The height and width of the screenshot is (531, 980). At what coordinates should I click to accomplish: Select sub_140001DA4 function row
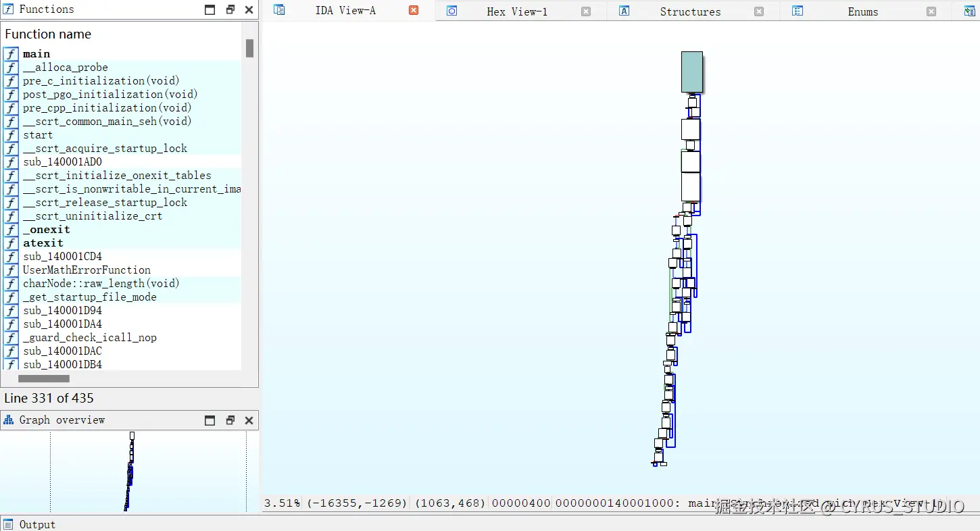click(x=122, y=324)
